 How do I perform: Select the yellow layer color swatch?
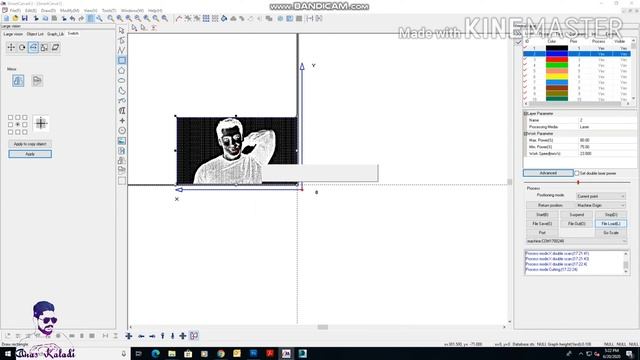557,77
